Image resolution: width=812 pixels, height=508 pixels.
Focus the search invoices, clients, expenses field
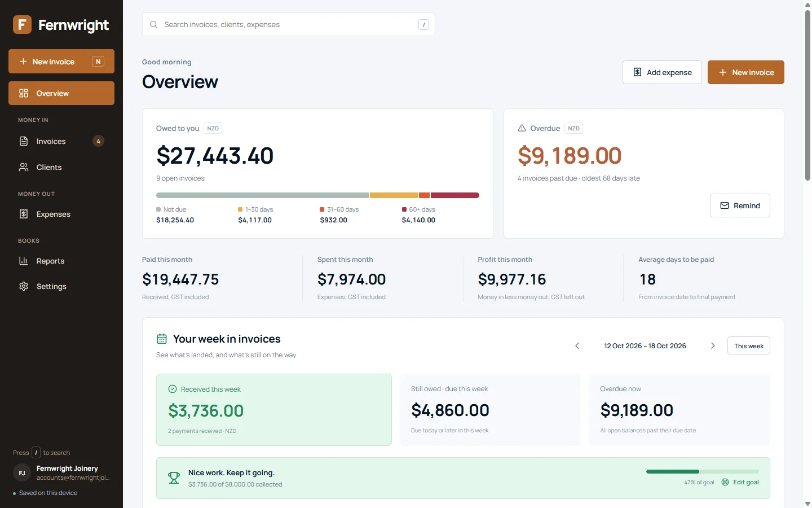tap(289, 24)
